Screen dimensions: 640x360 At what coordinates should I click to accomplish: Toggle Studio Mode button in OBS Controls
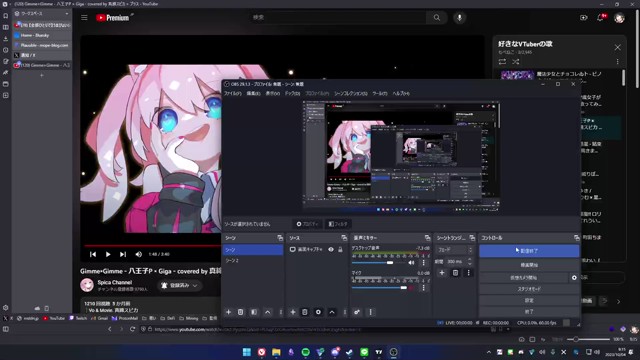click(529, 289)
